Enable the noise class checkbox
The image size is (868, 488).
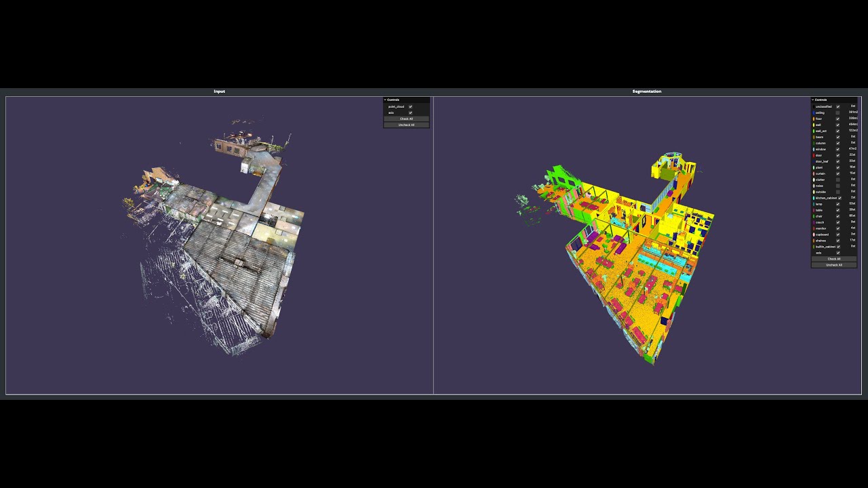click(837, 186)
